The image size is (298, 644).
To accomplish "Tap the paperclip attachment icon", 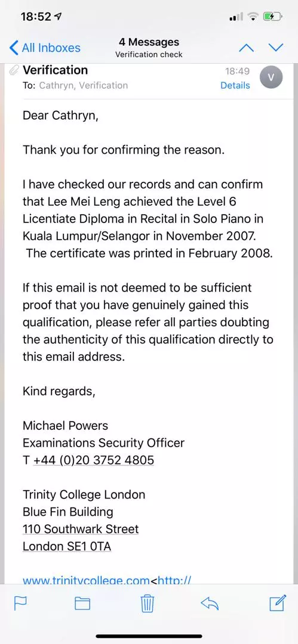I will (x=14, y=70).
